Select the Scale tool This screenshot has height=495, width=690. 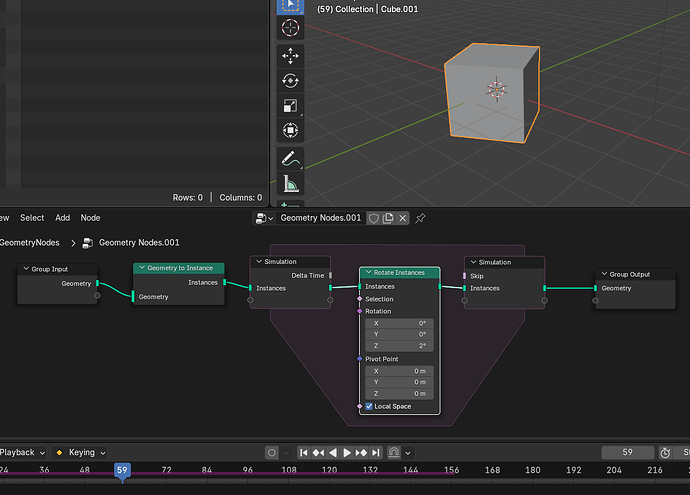[x=290, y=106]
